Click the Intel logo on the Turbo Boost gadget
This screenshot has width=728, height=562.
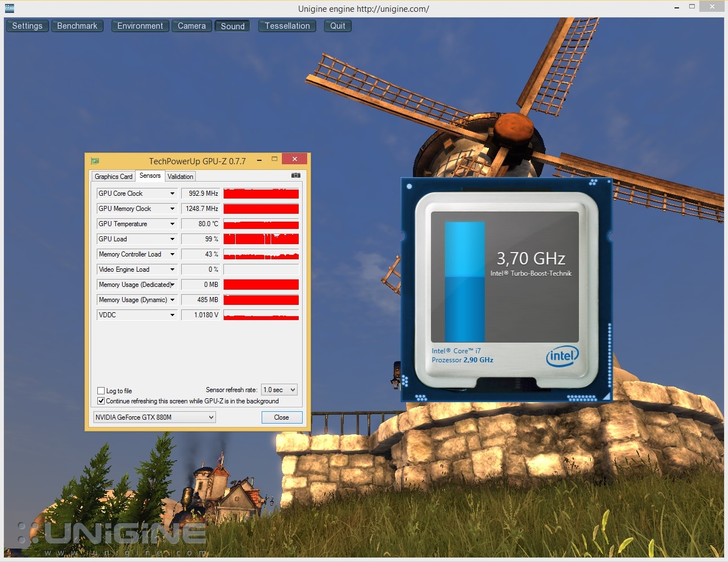click(x=562, y=356)
